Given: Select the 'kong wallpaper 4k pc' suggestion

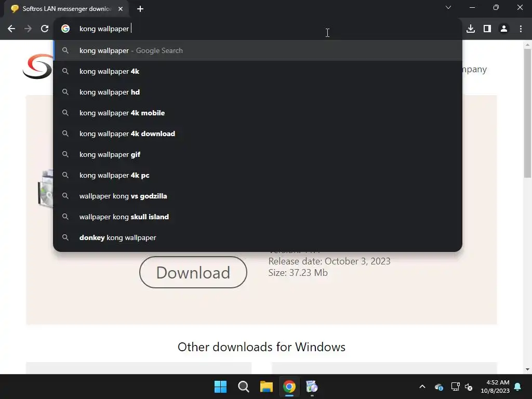Looking at the screenshot, I should coord(258,175).
